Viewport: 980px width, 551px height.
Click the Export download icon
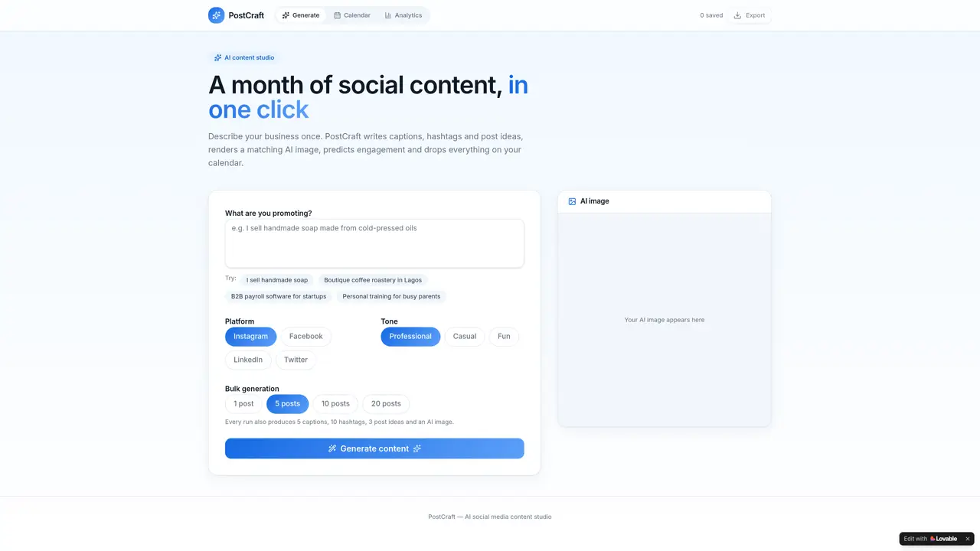(737, 15)
